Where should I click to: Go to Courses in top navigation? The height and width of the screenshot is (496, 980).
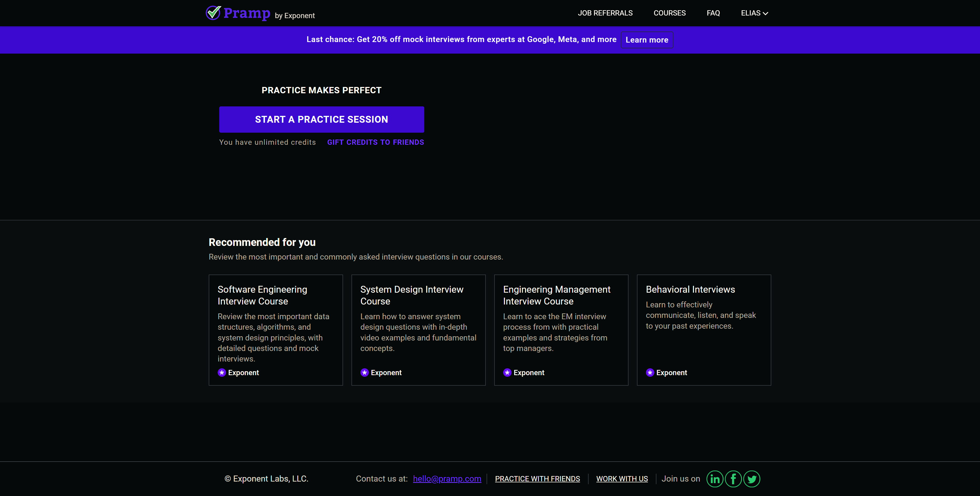click(x=670, y=13)
